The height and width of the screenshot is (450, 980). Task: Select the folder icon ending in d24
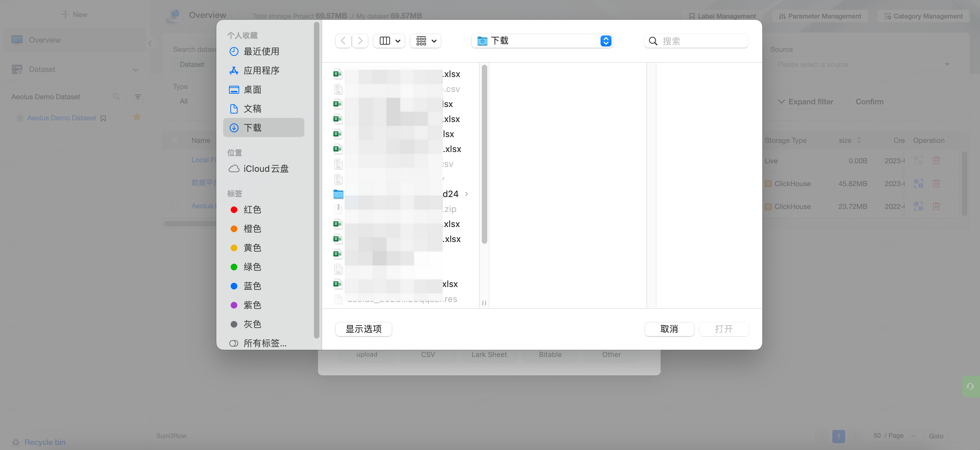point(338,194)
